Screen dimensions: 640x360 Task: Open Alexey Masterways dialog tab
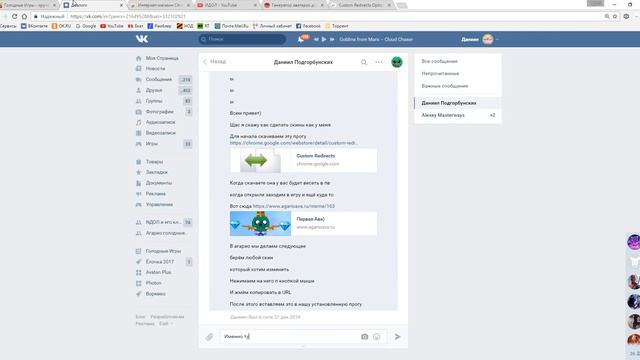[x=458, y=115]
